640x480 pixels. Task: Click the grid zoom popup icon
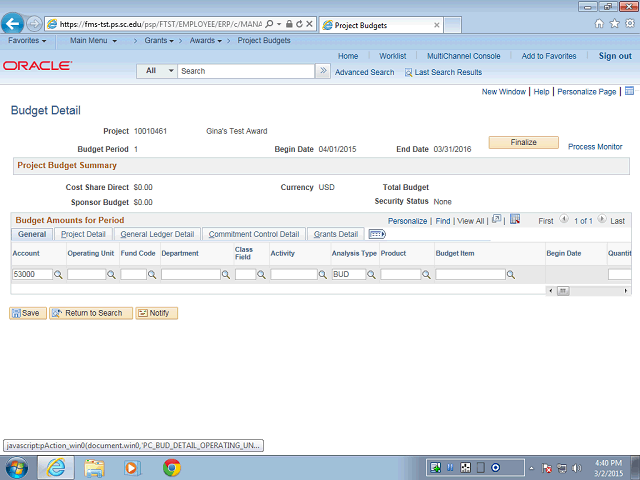click(x=496, y=219)
